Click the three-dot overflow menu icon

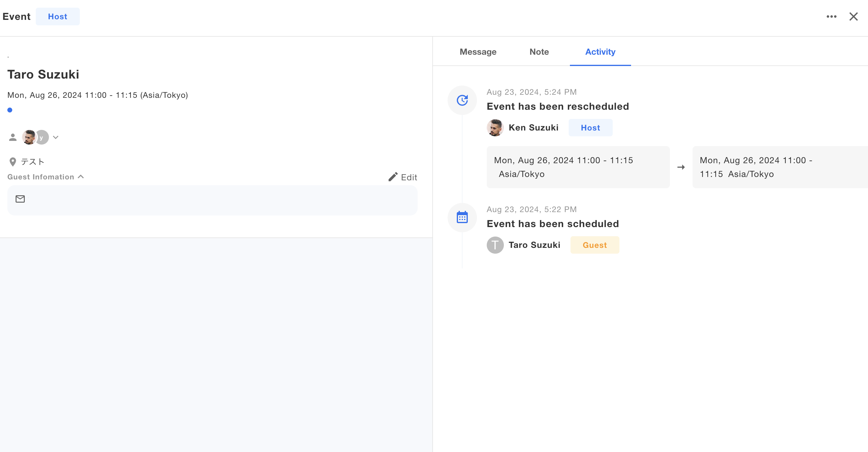(832, 16)
